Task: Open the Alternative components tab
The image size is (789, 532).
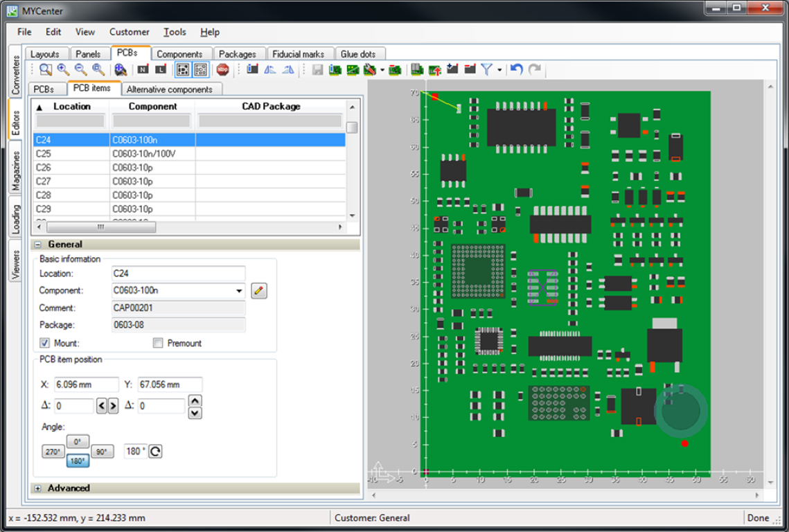Action: tap(170, 89)
